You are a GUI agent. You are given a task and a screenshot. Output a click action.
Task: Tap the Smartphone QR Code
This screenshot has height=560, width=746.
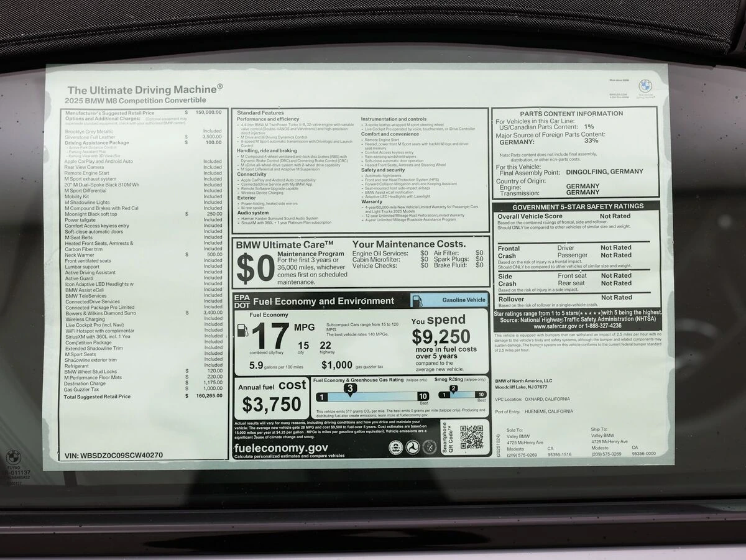pyautogui.click(x=471, y=437)
